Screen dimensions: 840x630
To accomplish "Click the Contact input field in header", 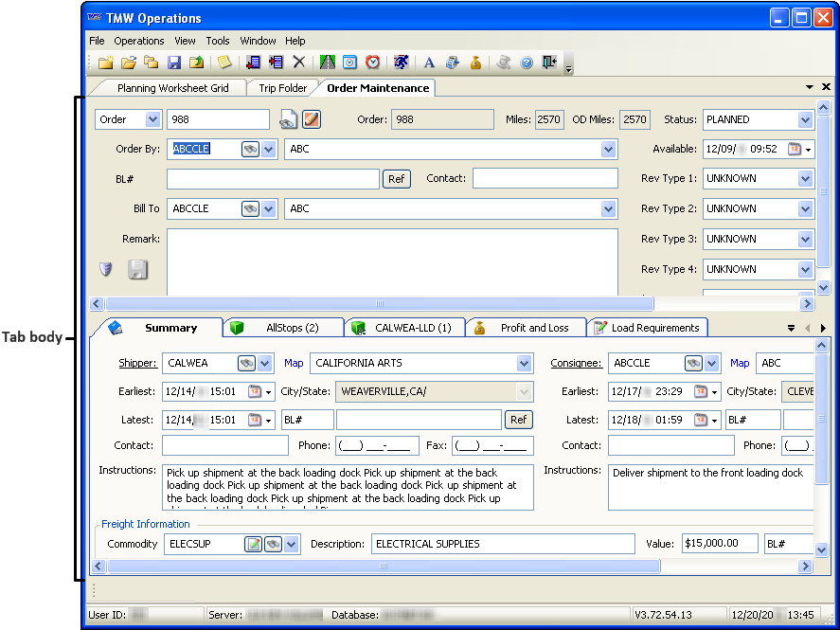I will (545, 178).
